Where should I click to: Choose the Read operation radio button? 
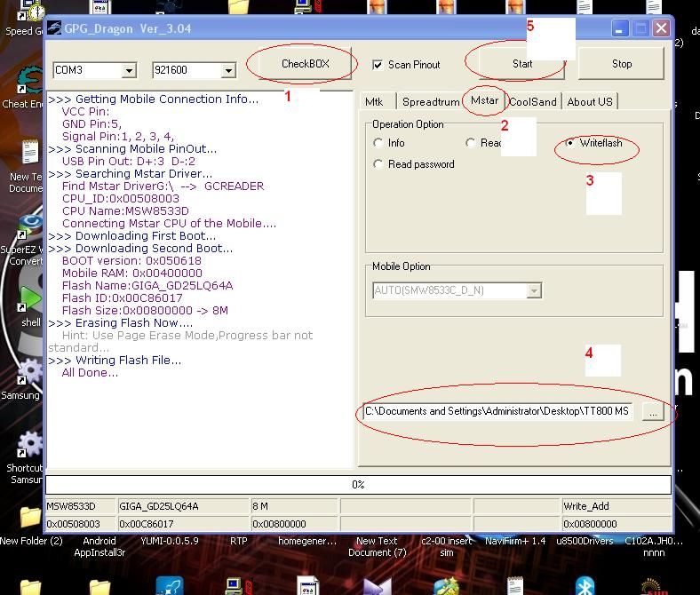tap(470, 143)
